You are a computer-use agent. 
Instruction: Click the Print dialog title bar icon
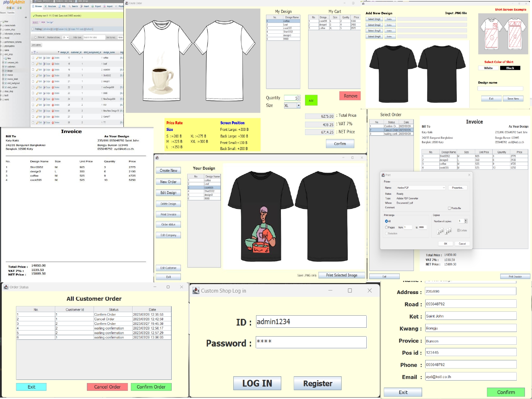tap(383, 175)
